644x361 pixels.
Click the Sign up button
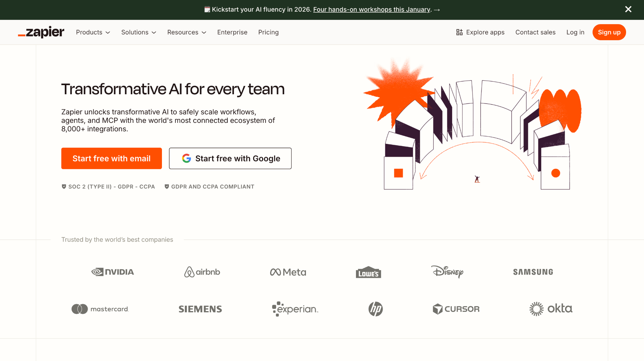click(609, 32)
